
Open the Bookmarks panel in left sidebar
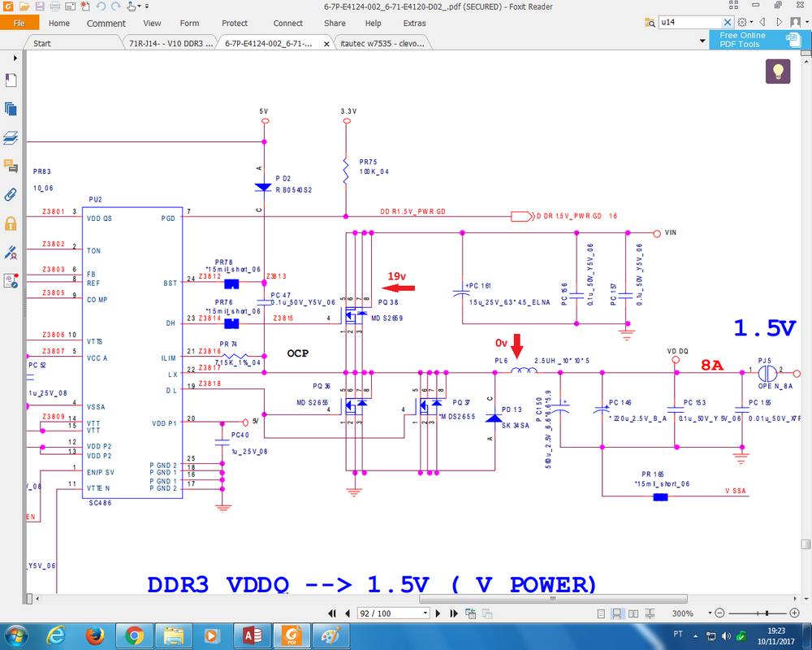(x=11, y=80)
